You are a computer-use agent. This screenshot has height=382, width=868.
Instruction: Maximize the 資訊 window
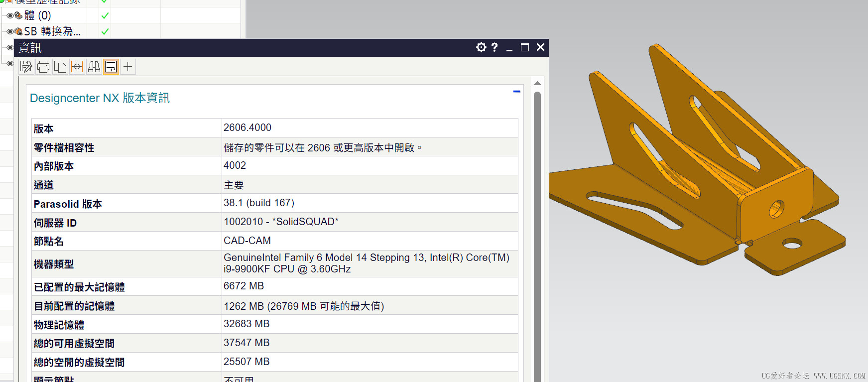tap(525, 47)
